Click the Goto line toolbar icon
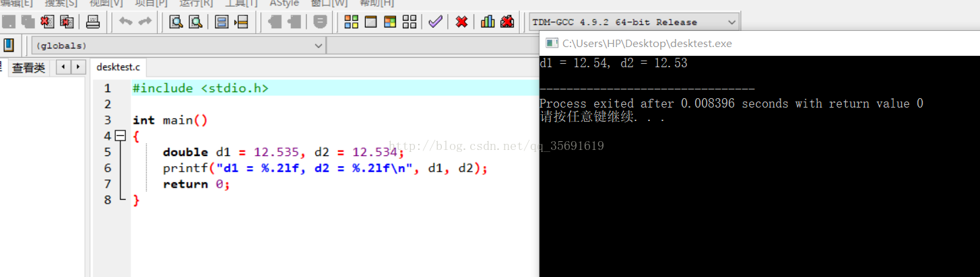 [241, 22]
